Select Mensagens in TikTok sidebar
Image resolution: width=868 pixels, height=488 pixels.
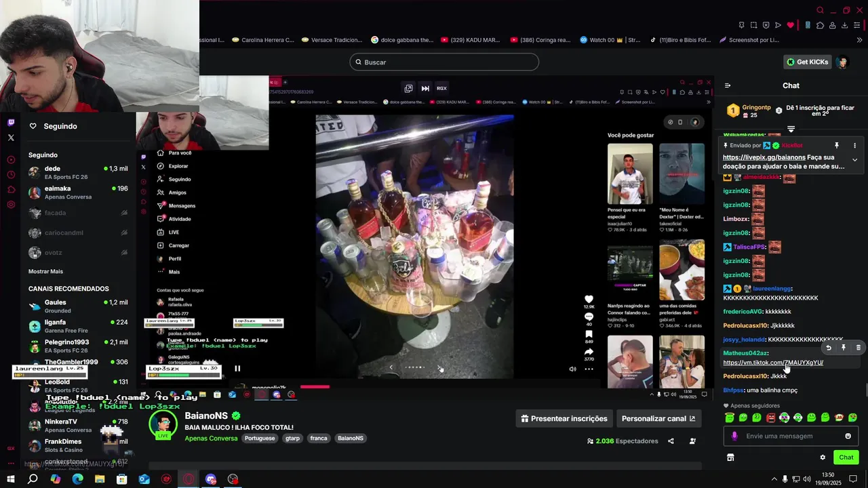176,205
